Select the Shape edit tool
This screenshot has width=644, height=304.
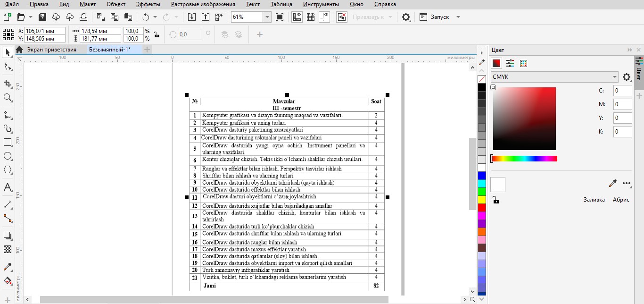[x=8, y=67]
